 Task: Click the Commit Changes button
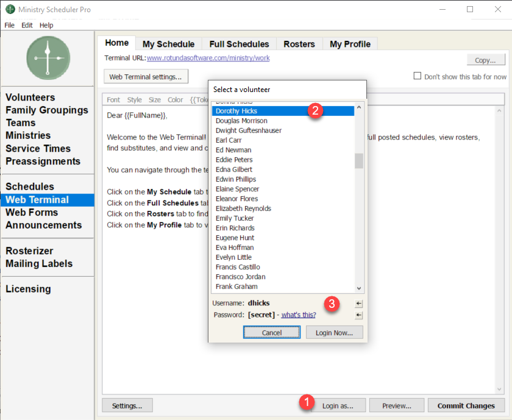(x=466, y=405)
